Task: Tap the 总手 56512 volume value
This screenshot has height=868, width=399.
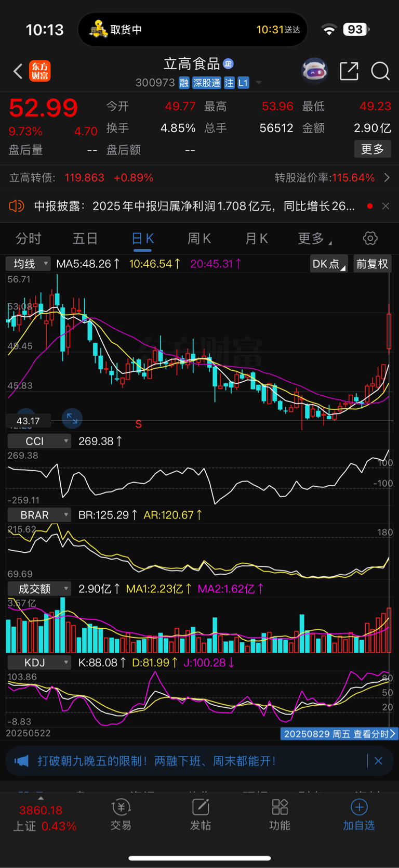Action: coord(276,128)
